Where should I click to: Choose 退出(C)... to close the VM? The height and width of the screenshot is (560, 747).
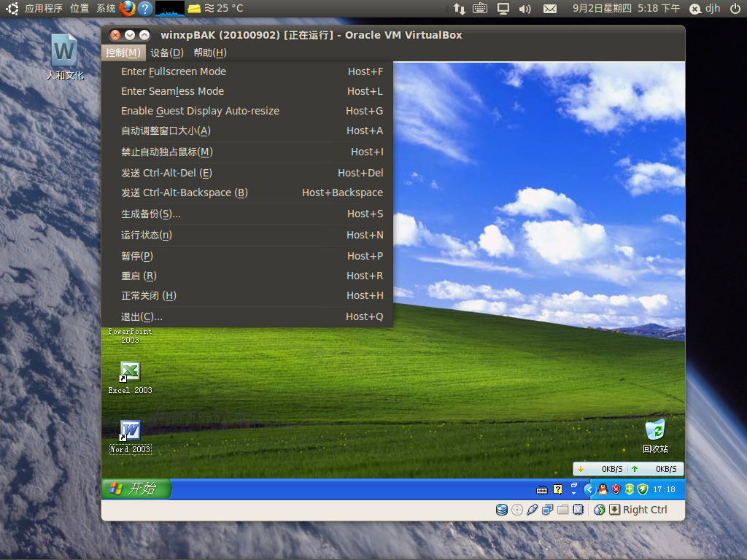click(x=247, y=316)
